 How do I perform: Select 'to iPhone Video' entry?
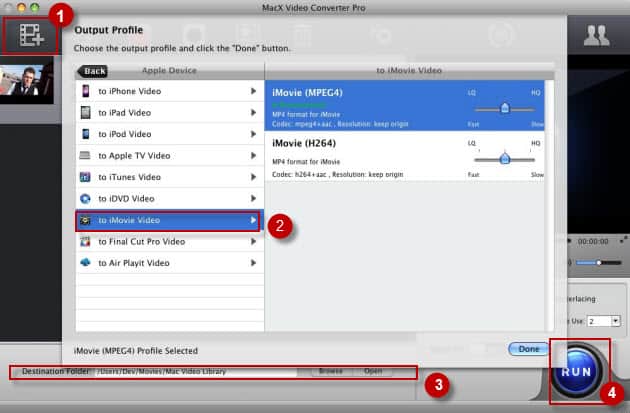(170, 91)
